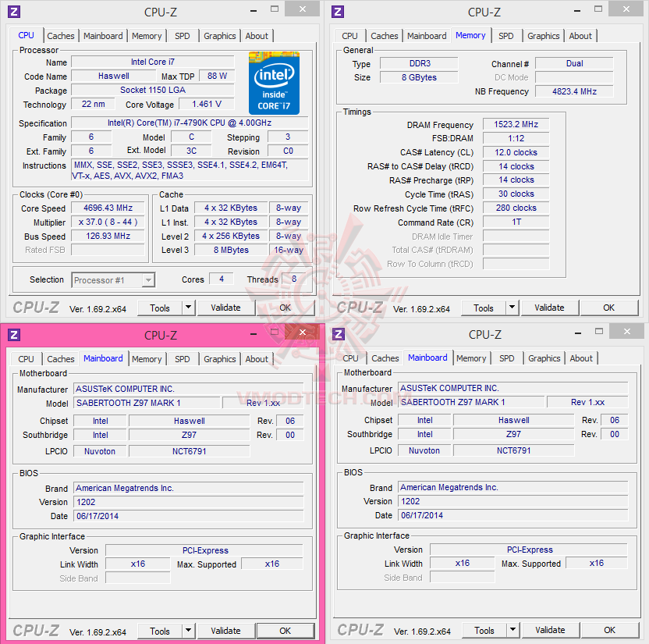This screenshot has height=644, width=649.
Task: Switch to the Graphics tab in the gray Mainboard window
Action: [x=544, y=358]
